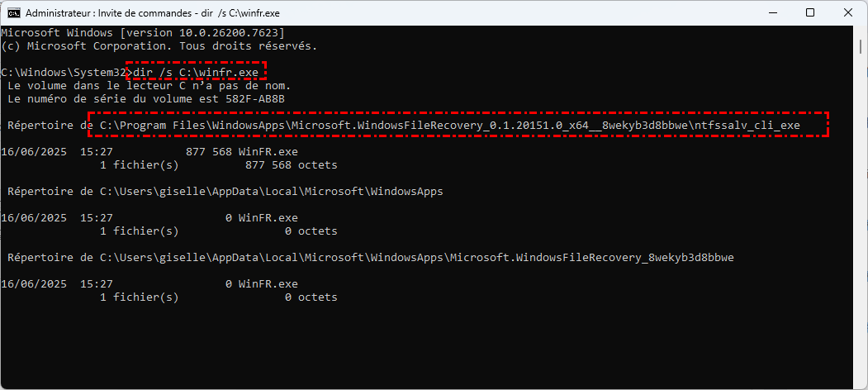Click the typed command dir /s C:\winfr.exe
This screenshot has width=868, height=390.
coord(196,73)
